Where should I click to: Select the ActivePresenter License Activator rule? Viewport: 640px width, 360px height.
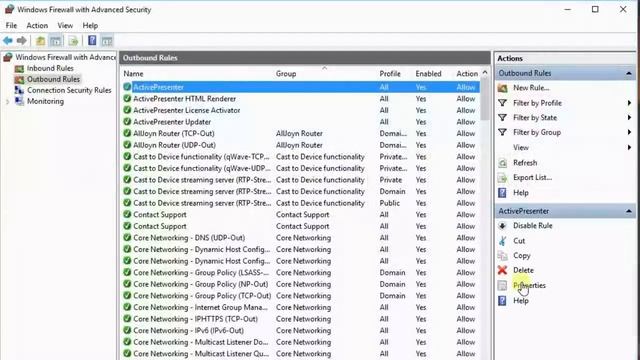pyautogui.click(x=301, y=110)
